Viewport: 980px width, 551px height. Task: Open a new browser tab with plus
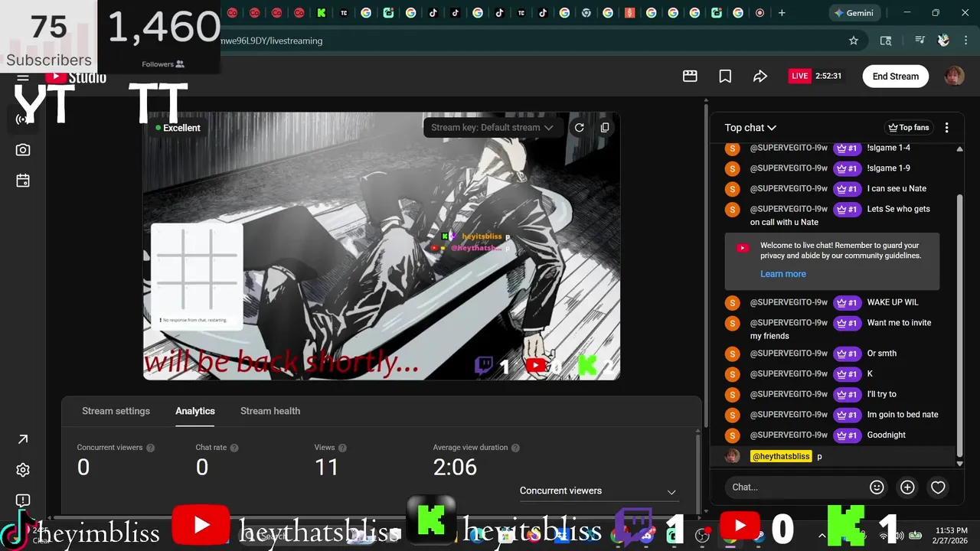(782, 13)
